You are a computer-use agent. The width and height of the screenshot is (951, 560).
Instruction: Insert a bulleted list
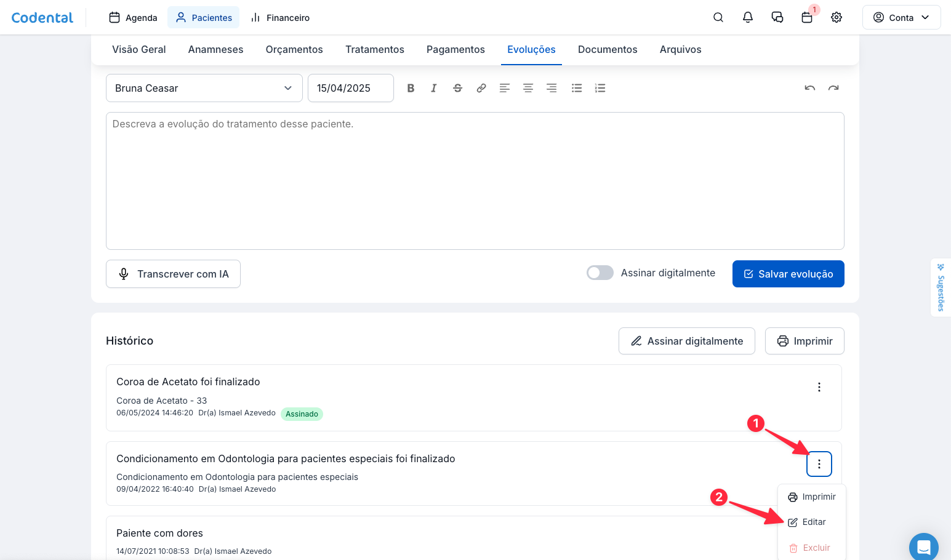point(577,88)
